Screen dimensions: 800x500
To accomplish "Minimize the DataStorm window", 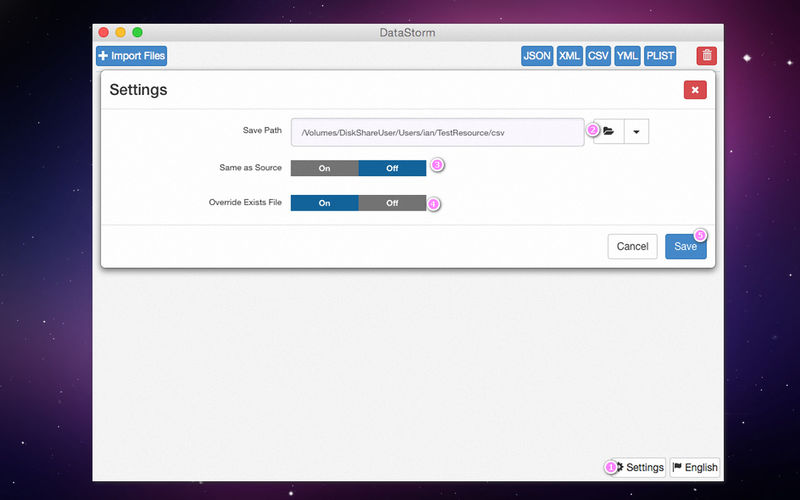I will coord(120,33).
